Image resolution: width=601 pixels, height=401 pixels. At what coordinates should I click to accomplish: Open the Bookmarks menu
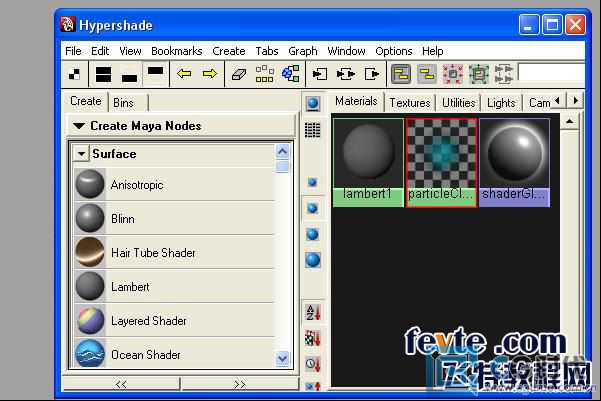[x=176, y=51]
